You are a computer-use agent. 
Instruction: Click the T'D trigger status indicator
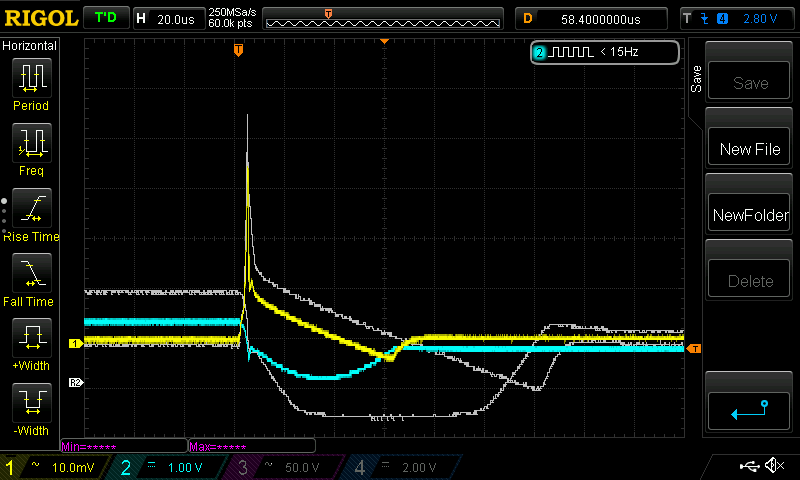(x=106, y=18)
